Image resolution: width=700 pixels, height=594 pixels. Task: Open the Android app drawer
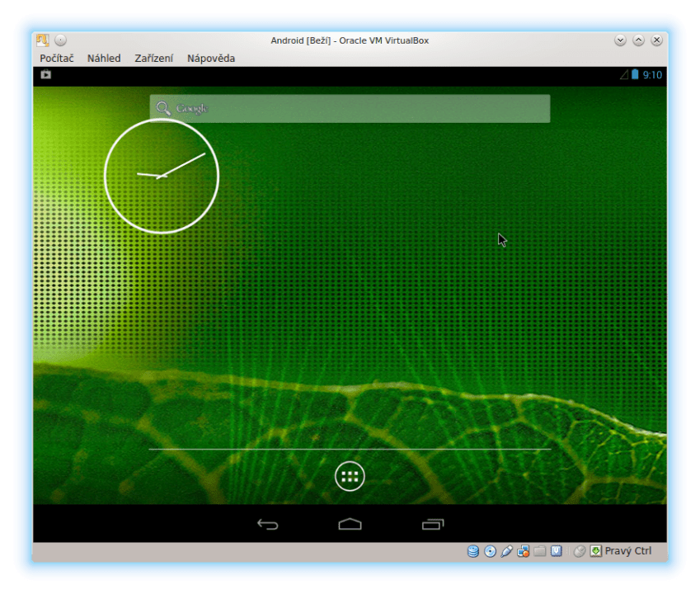pos(350,477)
